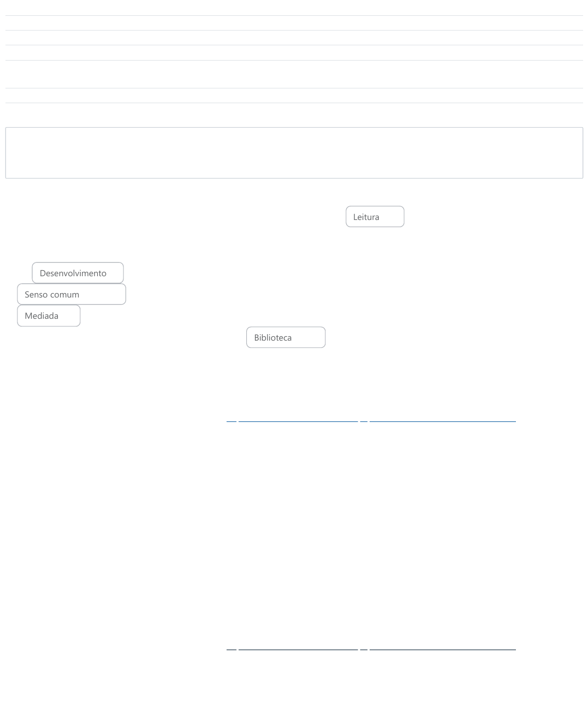
Task: Click the tall fourth row of top table
Action: pyautogui.click(x=294, y=74)
